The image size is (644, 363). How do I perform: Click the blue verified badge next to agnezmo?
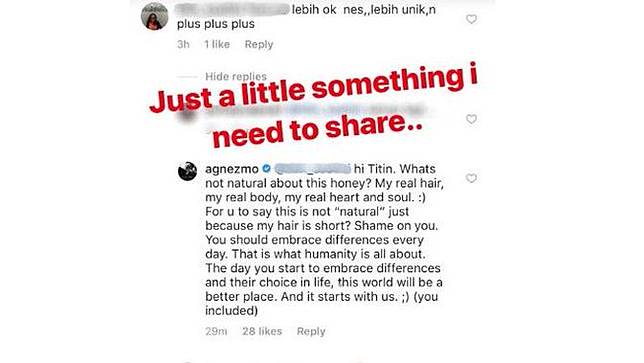(x=266, y=169)
